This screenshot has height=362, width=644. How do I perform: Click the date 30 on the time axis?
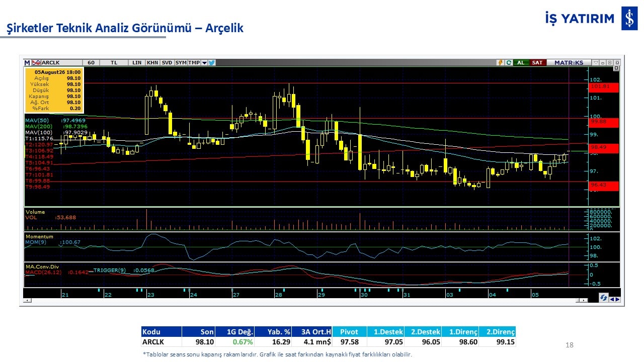click(364, 295)
